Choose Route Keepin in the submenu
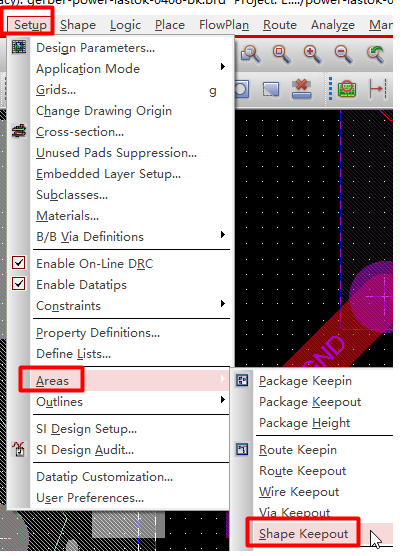 298,450
